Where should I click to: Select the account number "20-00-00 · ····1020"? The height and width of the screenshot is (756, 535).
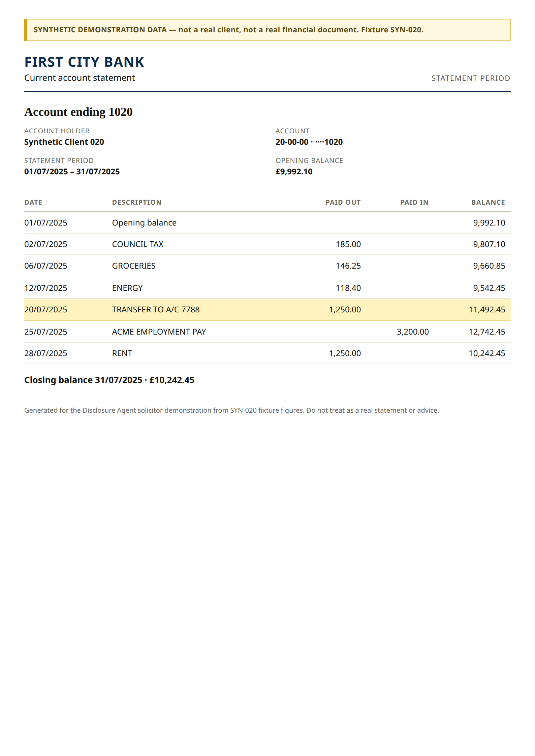309,142
